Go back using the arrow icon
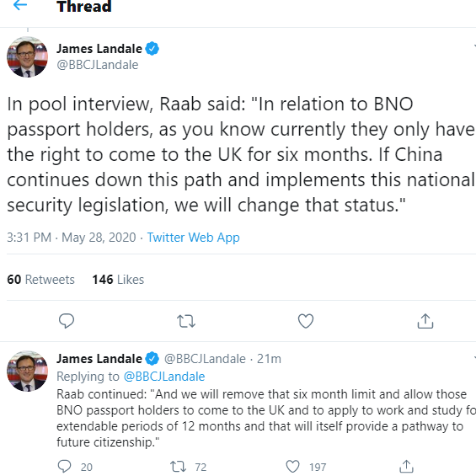The width and height of the screenshot is (476, 476). pos(20,5)
